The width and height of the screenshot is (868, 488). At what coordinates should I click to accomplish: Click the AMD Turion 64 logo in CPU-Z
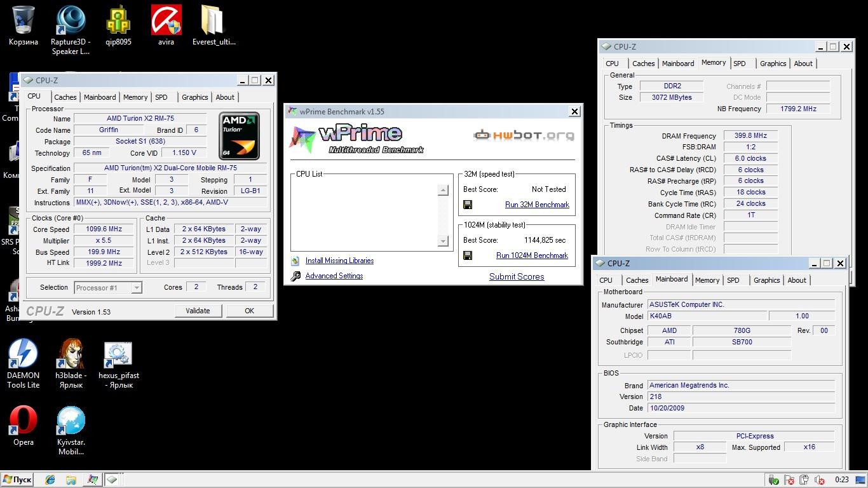click(x=240, y=136)
